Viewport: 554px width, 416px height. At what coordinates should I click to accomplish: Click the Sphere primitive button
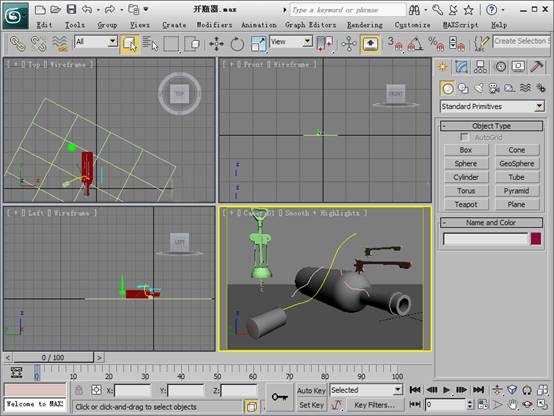pyautogui.click(x=466, y=164)
